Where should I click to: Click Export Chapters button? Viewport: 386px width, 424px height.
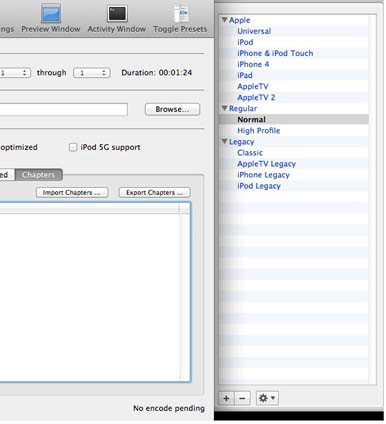(x=155, y=193)
